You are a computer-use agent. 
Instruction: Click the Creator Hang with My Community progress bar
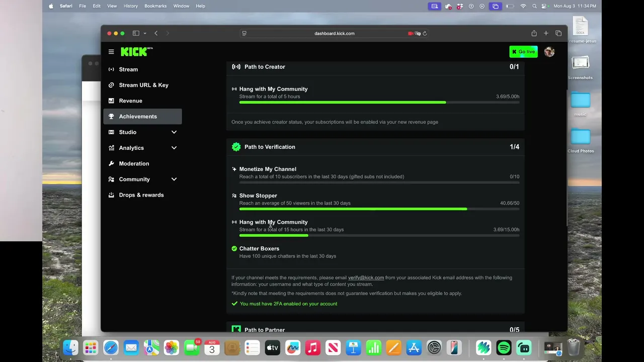[x=379, y=103]
